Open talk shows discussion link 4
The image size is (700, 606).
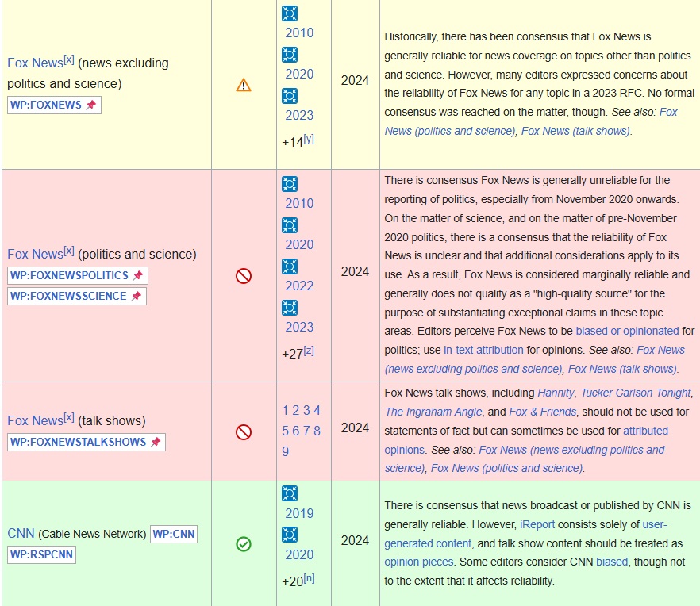coord(317,410)
